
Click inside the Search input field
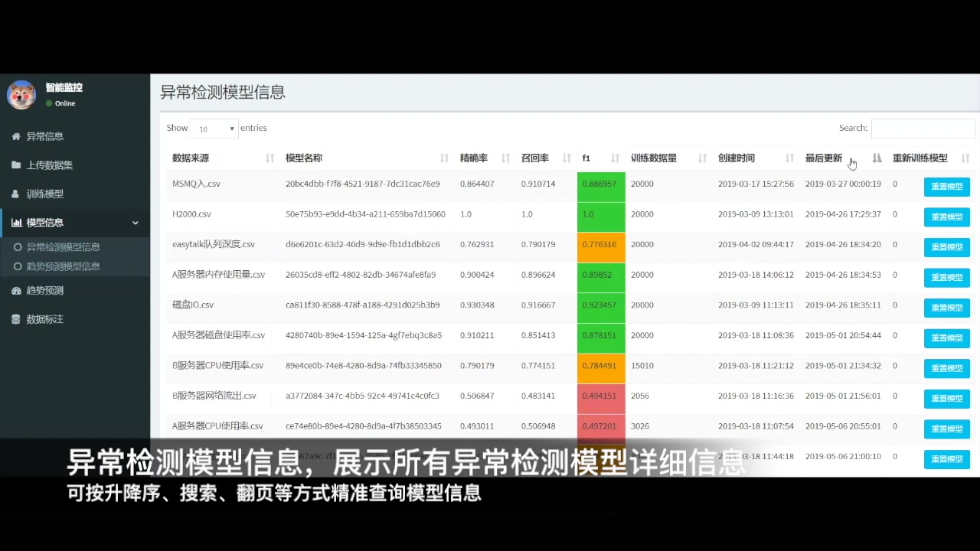[923, 128]
